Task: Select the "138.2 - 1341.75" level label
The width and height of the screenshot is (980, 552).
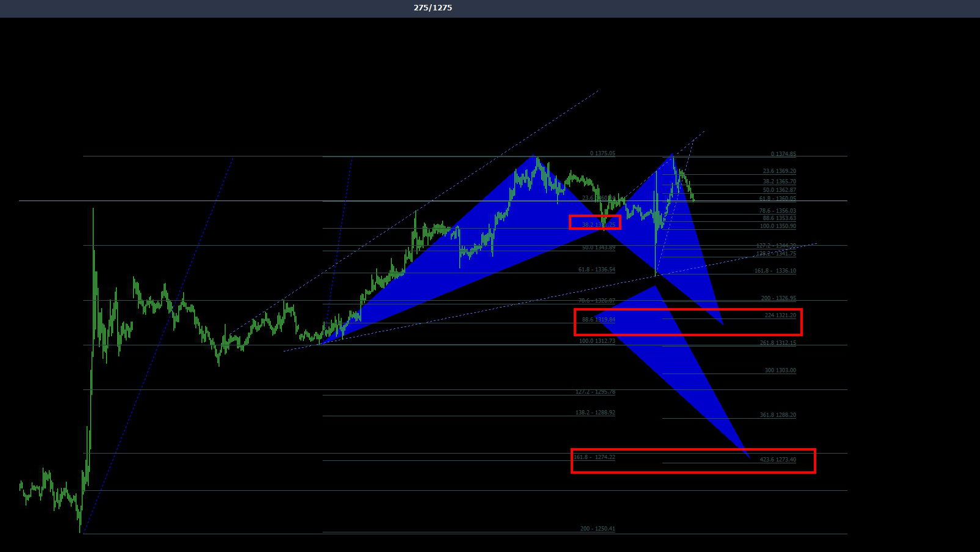Action: (776, 254)
